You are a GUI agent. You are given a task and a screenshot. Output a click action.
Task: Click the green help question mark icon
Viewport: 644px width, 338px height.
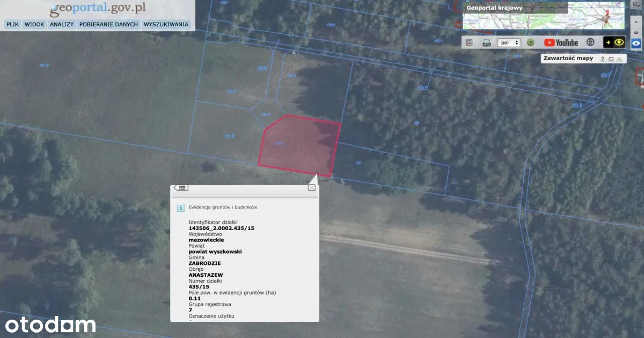(530, 42)
